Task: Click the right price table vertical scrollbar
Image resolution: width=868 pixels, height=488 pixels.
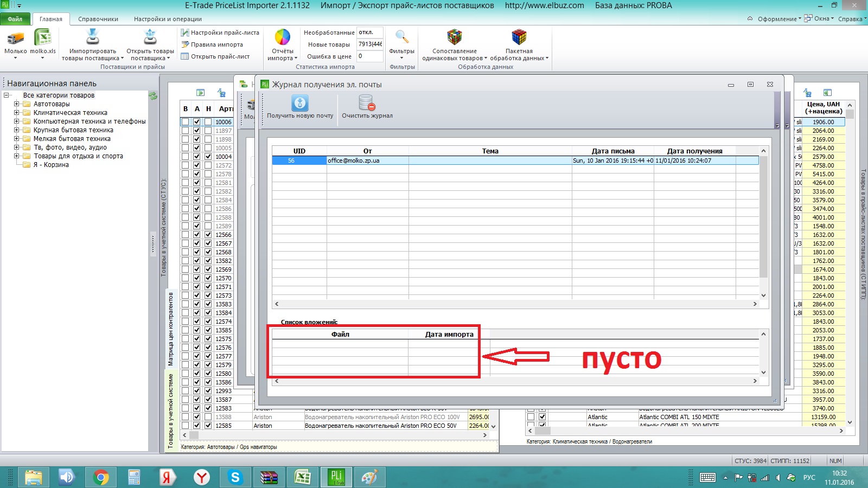Action: [x=850, y=264]
